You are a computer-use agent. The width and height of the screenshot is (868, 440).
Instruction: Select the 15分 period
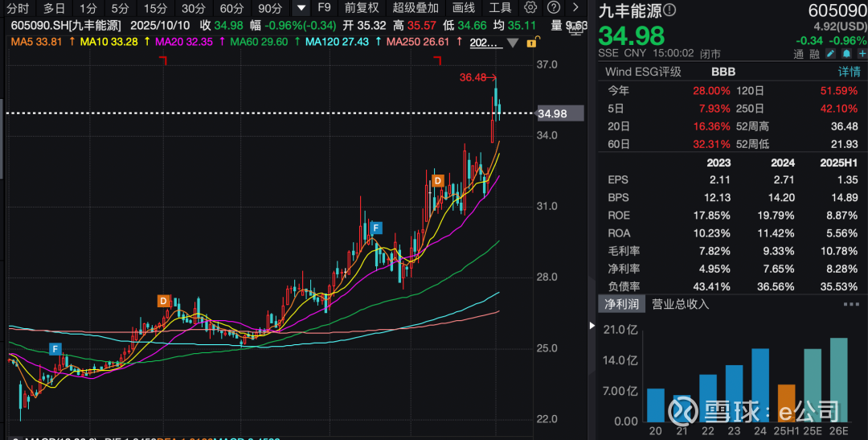tap(154, 8)
